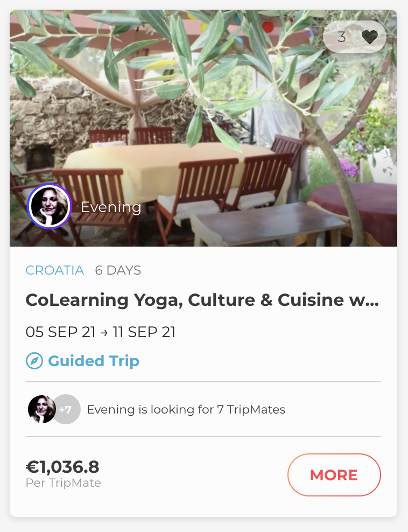Select the CROATIA country link
408x532 pixels.
tap(55, 270)
